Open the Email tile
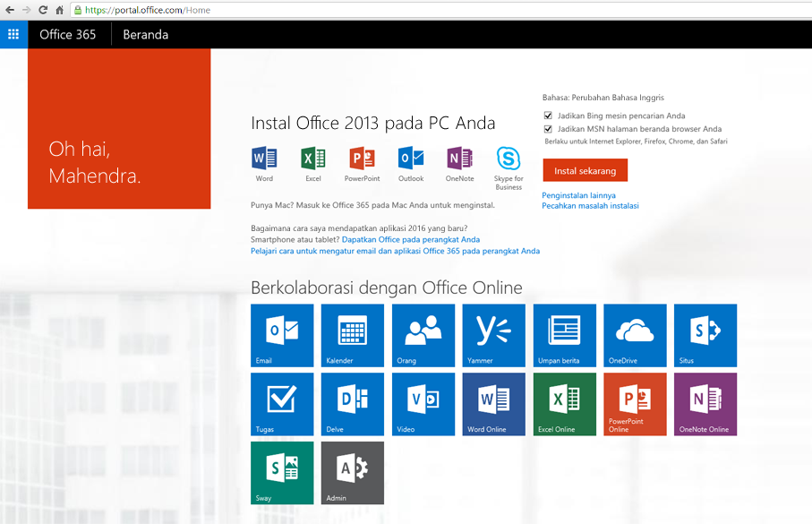812x524 pixels. pos(282,335)
